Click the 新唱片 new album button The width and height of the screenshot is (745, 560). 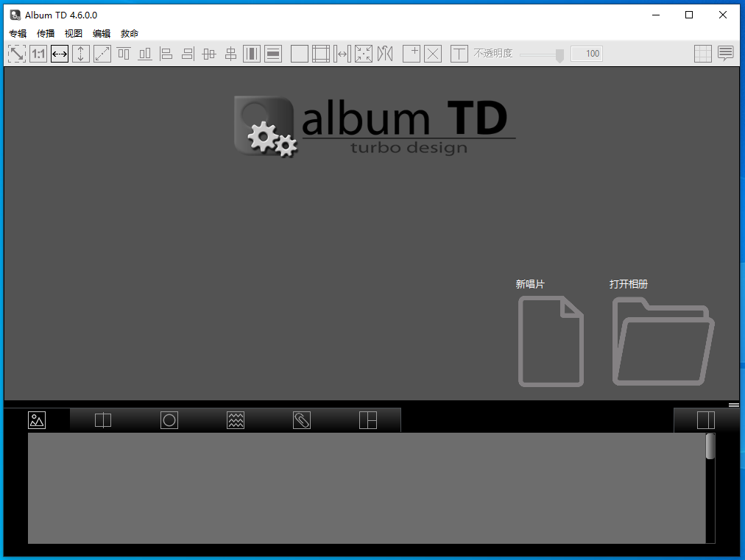(551, 340)
